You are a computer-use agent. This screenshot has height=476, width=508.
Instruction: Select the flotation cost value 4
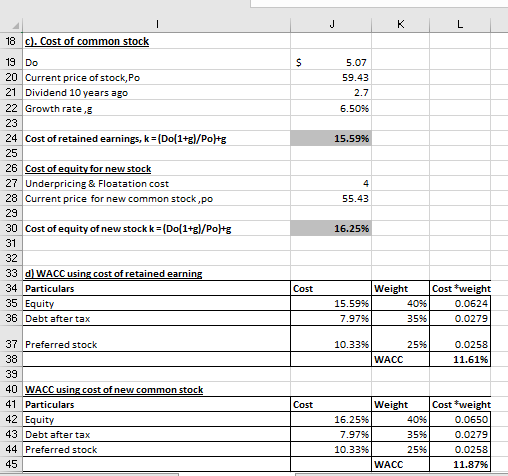(331, 183)
